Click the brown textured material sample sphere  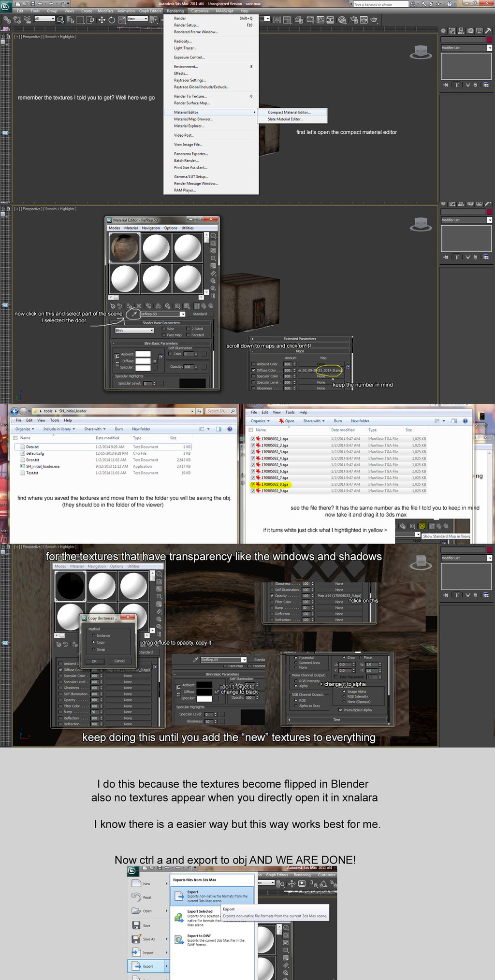(125, 248)
